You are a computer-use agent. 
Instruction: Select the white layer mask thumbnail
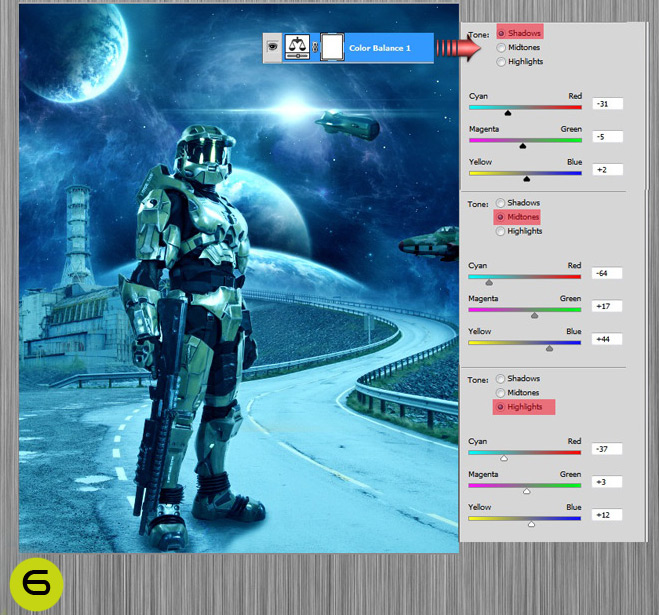click(332, 47)
